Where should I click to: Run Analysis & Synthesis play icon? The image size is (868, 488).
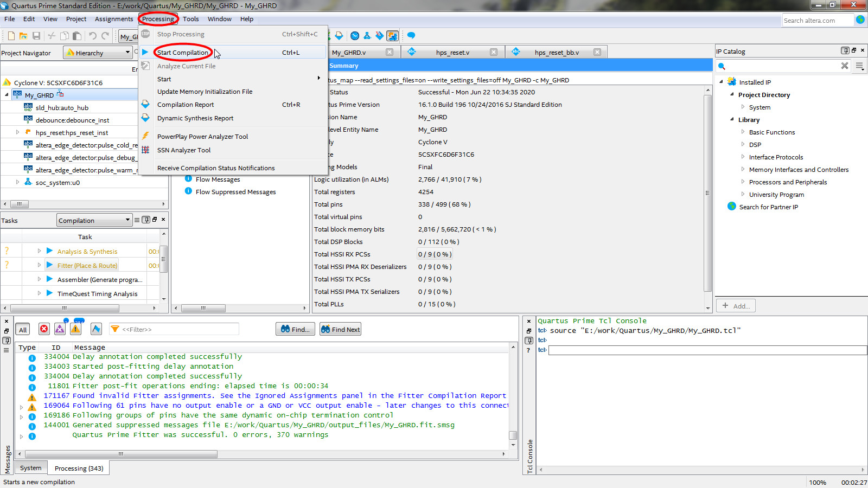(x=49, y=251)
